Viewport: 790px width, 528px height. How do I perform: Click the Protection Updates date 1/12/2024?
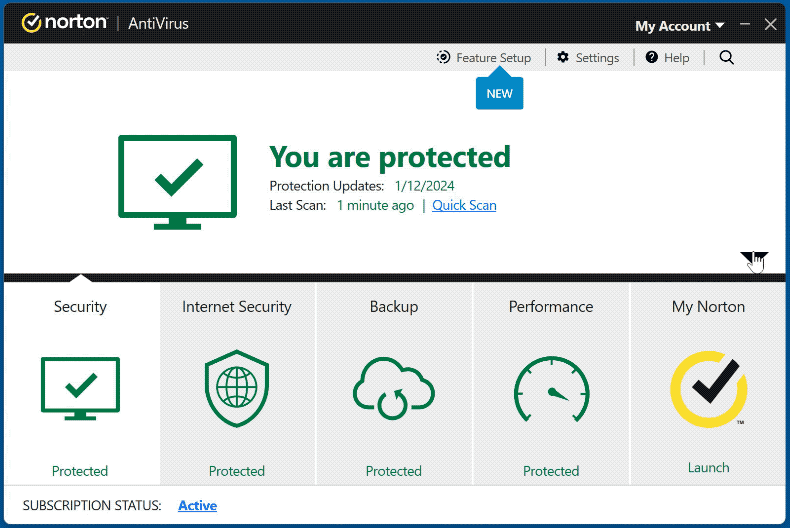pyautogui.click(x=424, y=186)
